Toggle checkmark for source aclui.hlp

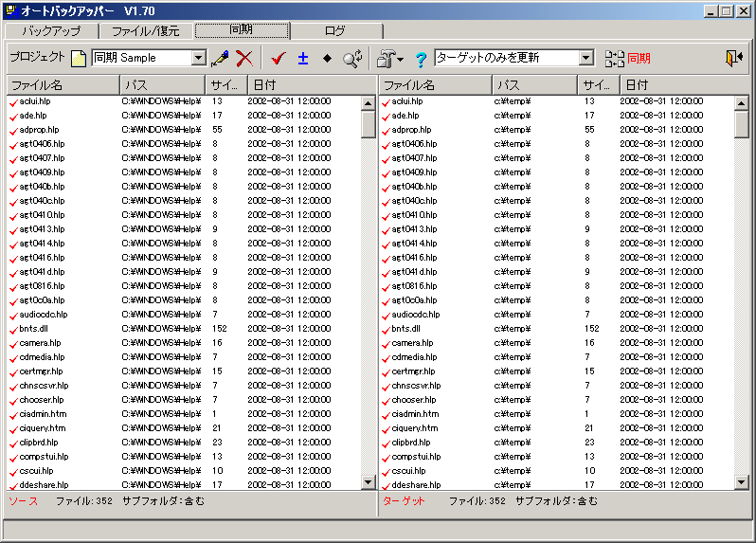click(x=13, y=102)
